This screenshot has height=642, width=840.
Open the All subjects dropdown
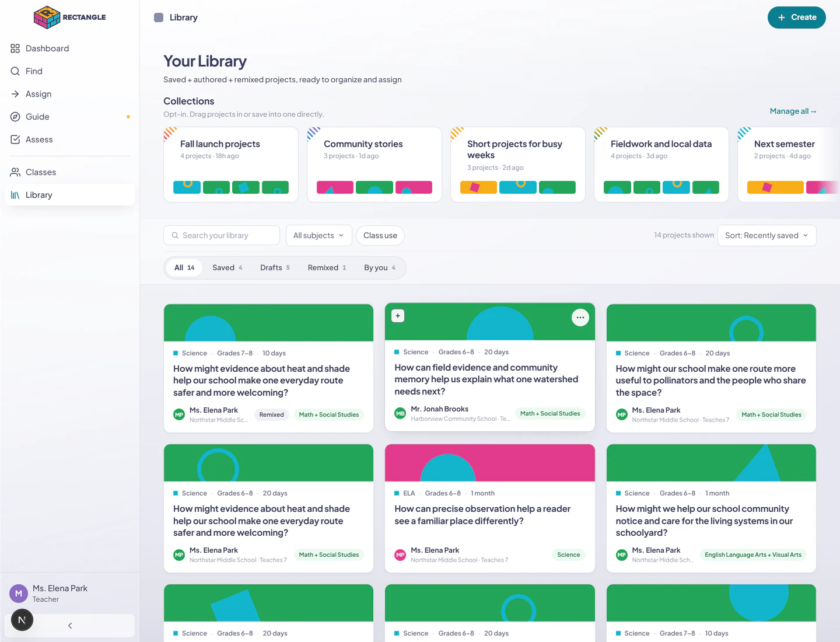tap(318, 236)
